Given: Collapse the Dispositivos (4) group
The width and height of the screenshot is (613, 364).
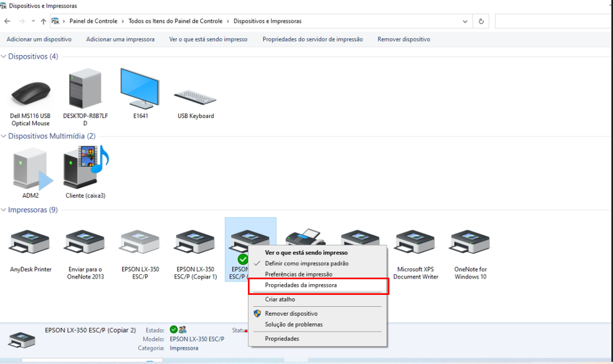Looking at the screenshot, I should click(4, 57).
